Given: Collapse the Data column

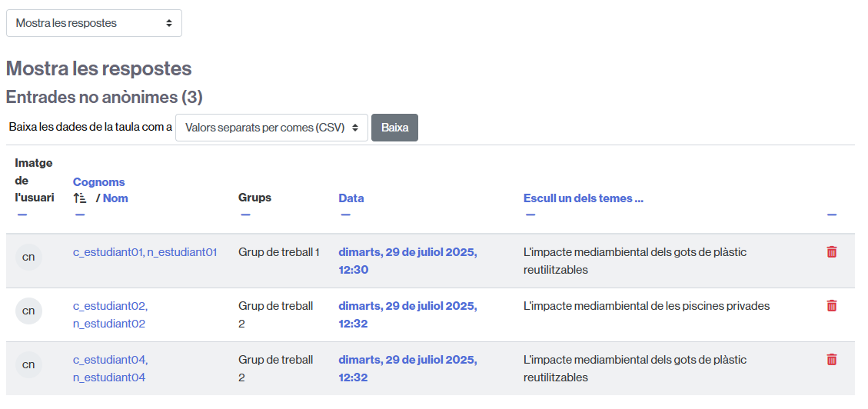Looking at the screenshot, I should (x=346, y=214).
